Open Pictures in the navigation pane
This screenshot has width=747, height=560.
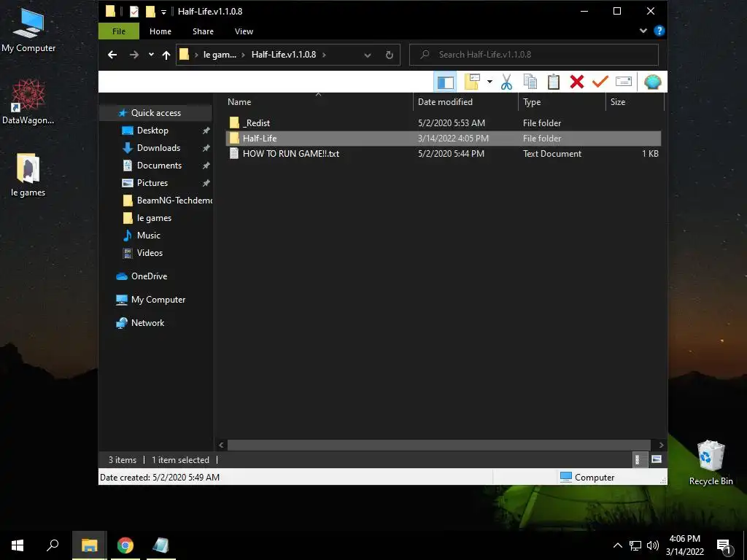tap(152, 183)
